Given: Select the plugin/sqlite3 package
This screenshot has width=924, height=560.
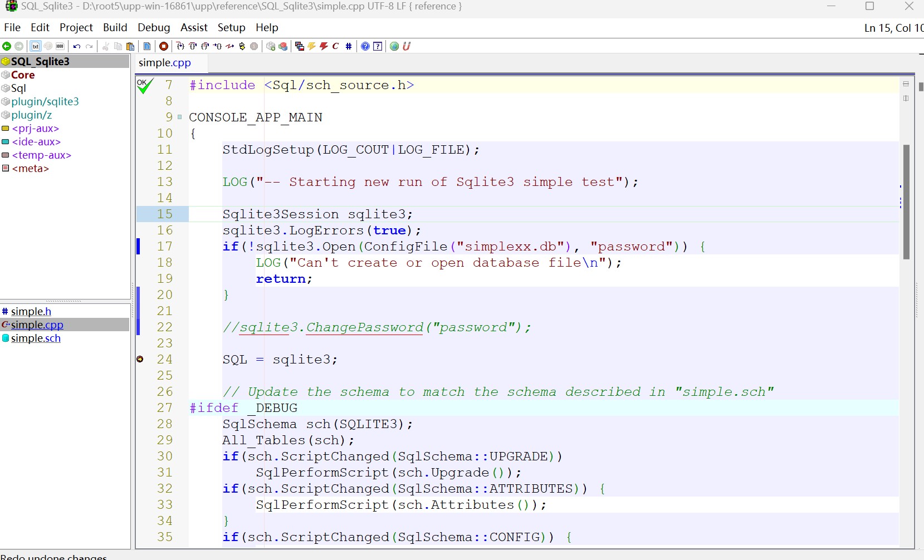Looking at the screenshot, I should point(45,102).
